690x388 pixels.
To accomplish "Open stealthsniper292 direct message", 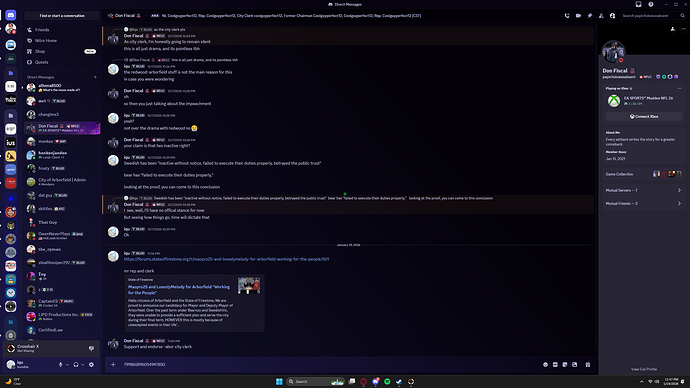I will tap(62, 263).
